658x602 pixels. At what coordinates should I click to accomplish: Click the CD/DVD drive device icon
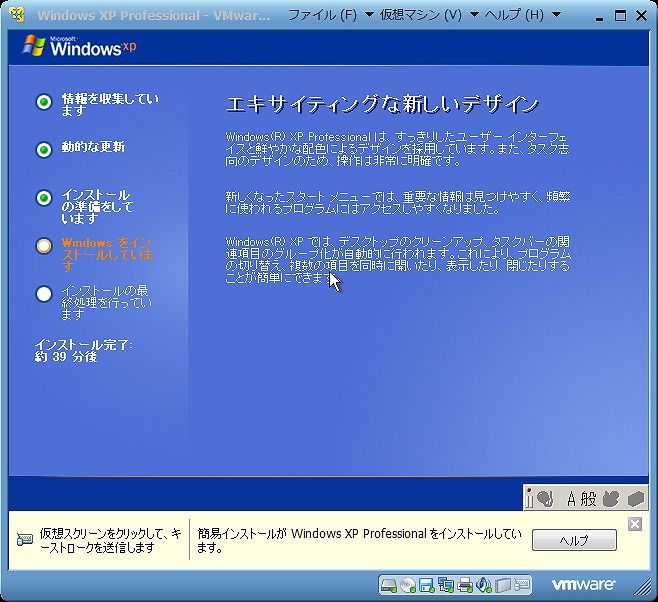(x=407, y=584)
